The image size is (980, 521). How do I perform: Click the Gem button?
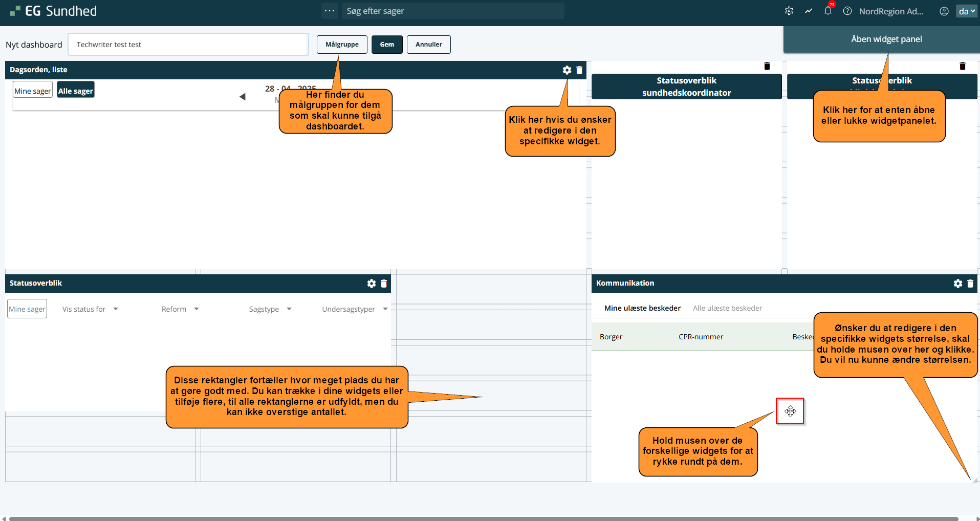(387, 45)
